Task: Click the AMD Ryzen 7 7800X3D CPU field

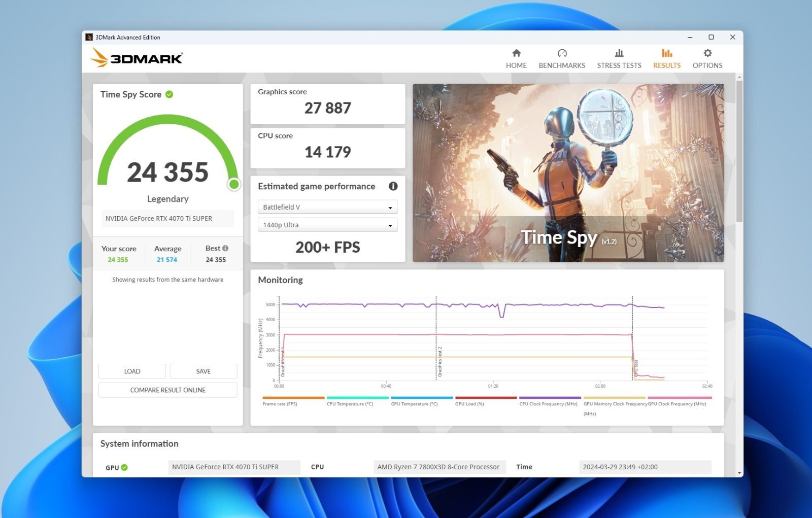Action: coord(440,467)
